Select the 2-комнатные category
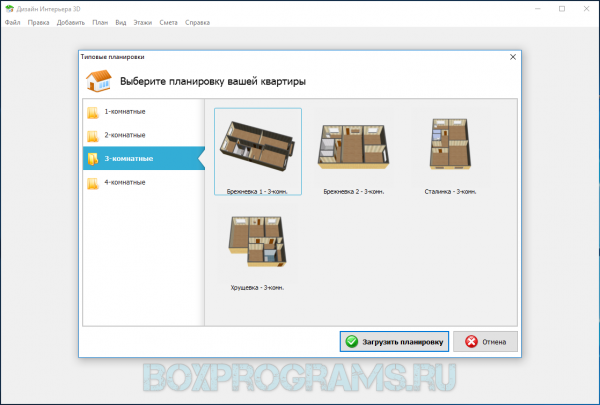 [144, 135]
